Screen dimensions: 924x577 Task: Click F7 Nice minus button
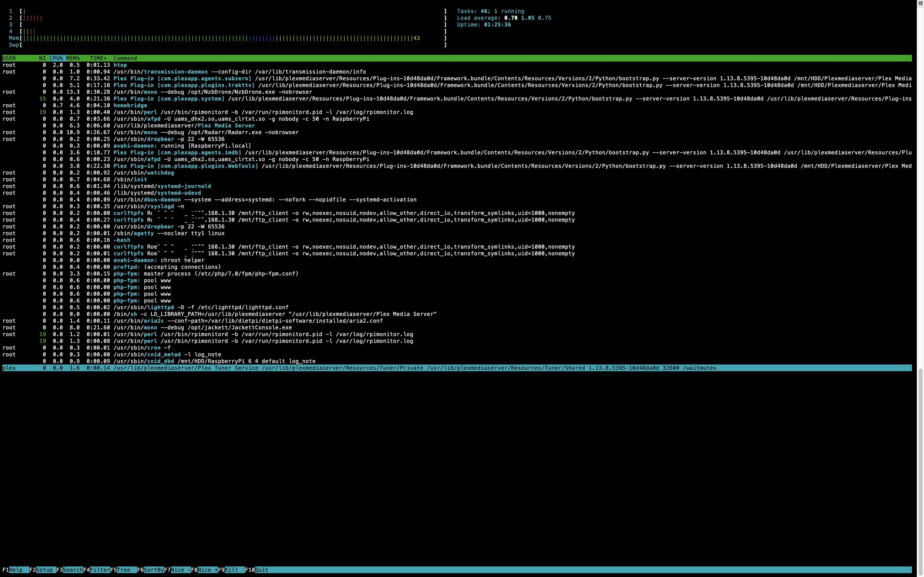click(180, 570)
